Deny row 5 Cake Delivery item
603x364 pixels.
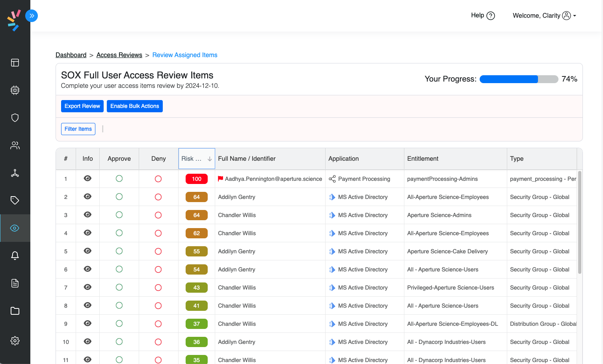coord(158,251)
